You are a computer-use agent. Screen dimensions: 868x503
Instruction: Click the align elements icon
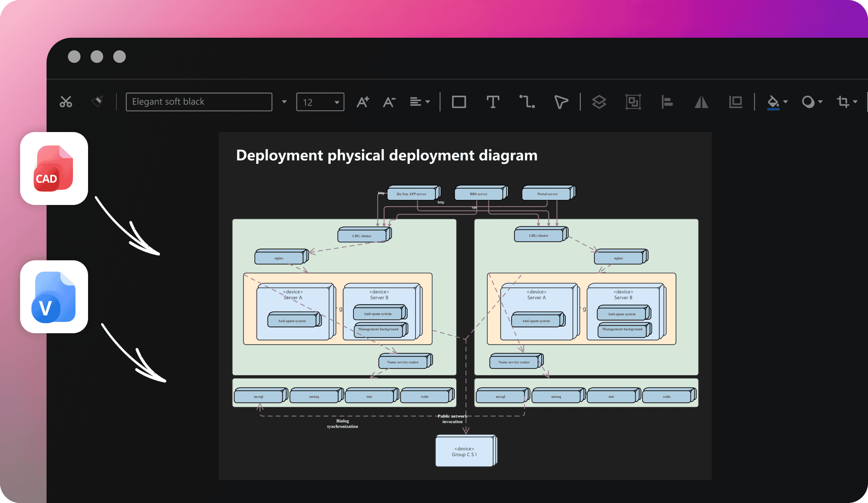(x=667, y=101)
